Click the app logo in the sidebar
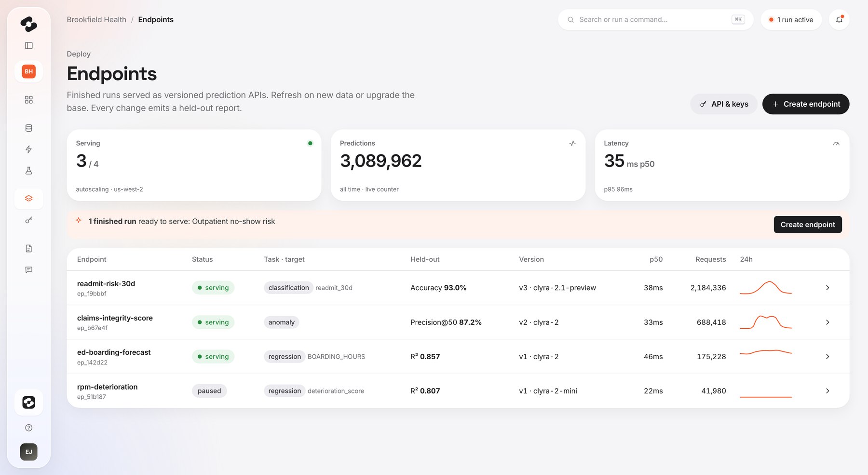Image resolution: width=868 pixels, height=475 pixels. [x=28, y=24]
